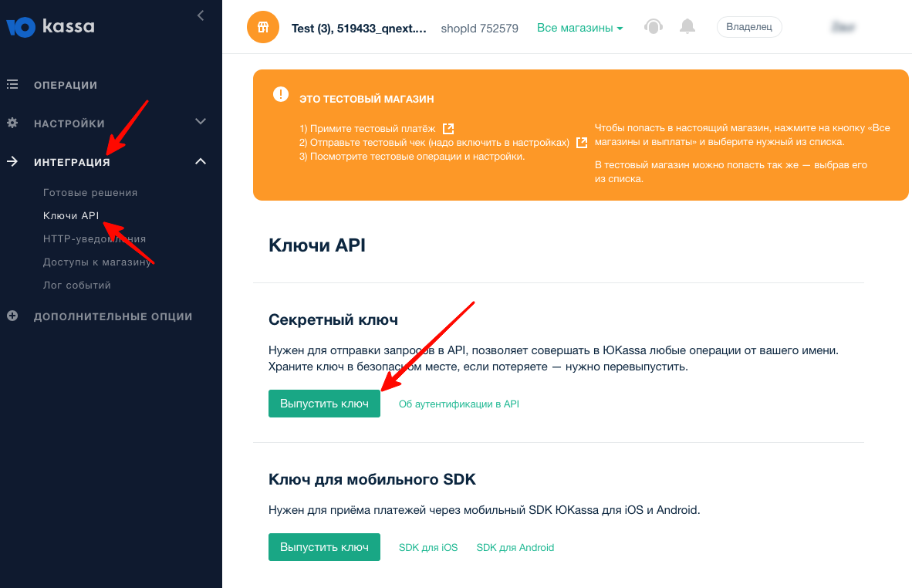Issue the mobile SDK key button
The image size is (912, 588).
point(324,547)
